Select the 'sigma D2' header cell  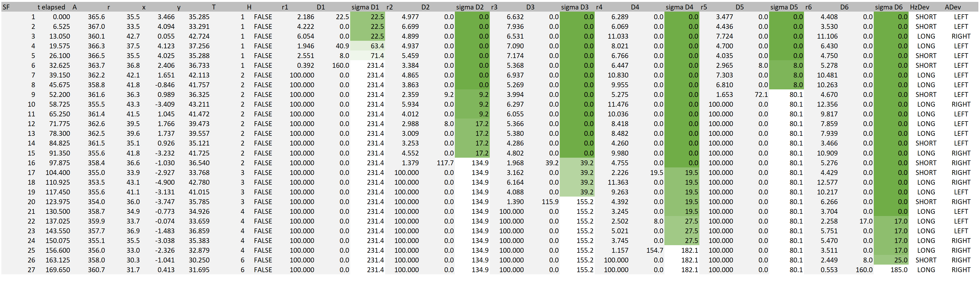pyautogui.click(x=470, y=7)
